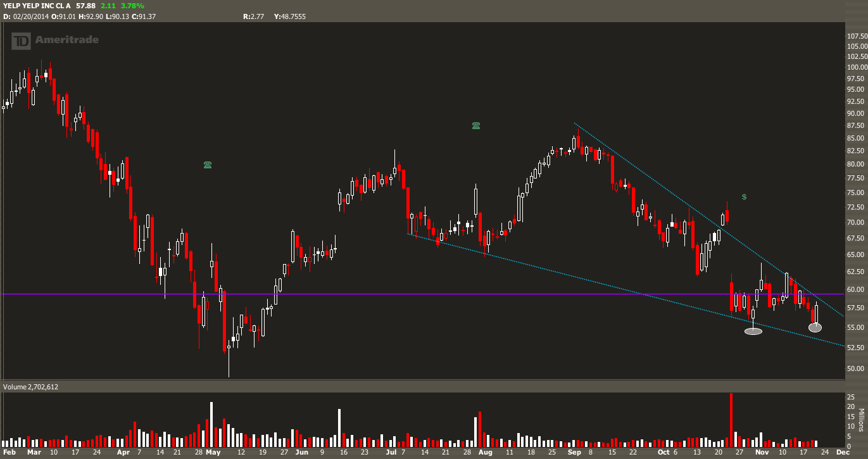The image size is (868, 459).
Task: Click the Oct label on time axis
Action: click(x=664, y=453)
